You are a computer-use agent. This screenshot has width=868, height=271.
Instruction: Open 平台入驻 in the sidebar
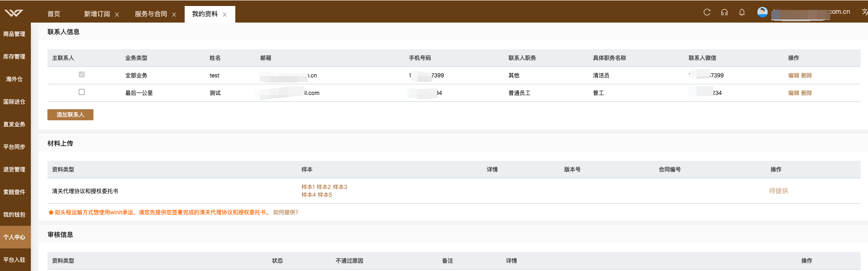click(x=14, y=260)
